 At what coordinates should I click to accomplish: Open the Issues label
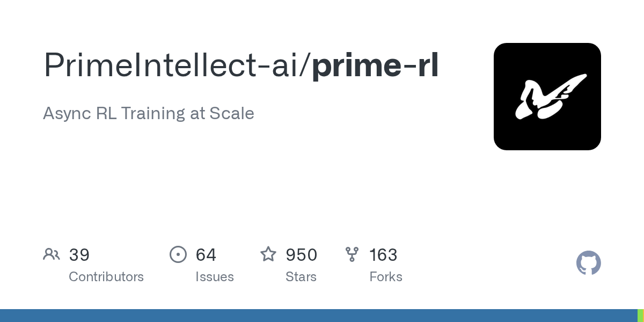[215, 277]
